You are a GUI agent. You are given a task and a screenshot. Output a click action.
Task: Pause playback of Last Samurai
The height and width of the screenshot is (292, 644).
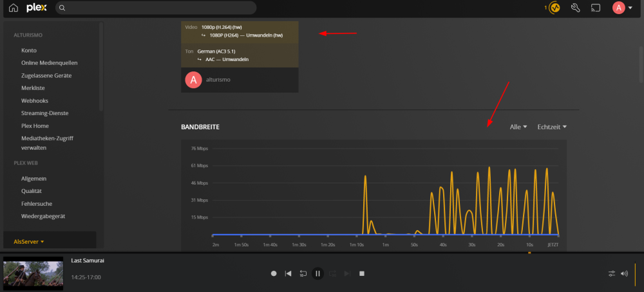click(317, 273)
